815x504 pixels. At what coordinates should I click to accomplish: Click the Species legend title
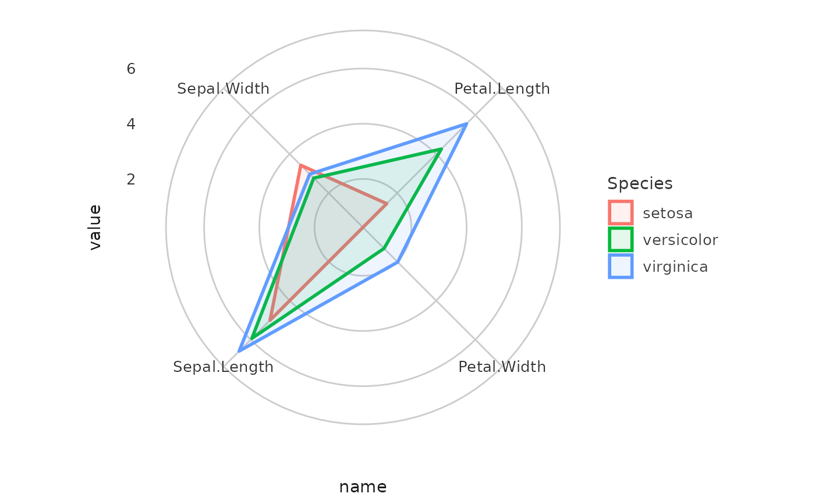(x=640, y=183)
